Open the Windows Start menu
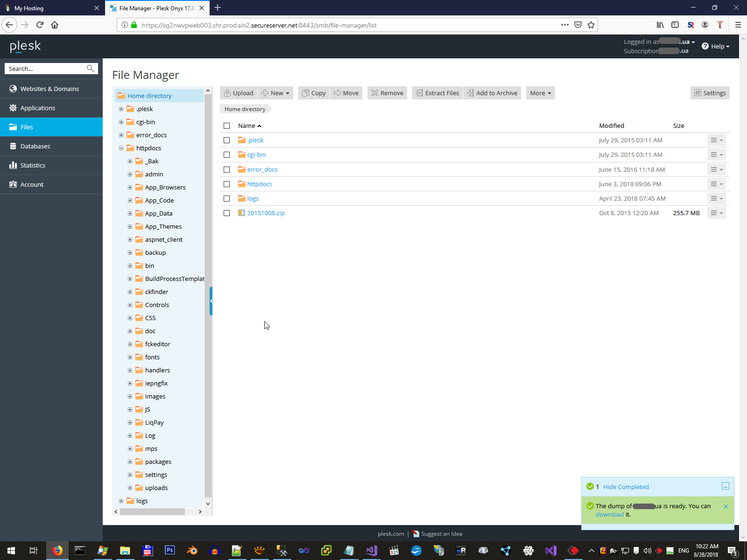Screen dimensions: 747x560 pyautogui.click(x=11, y=551)
